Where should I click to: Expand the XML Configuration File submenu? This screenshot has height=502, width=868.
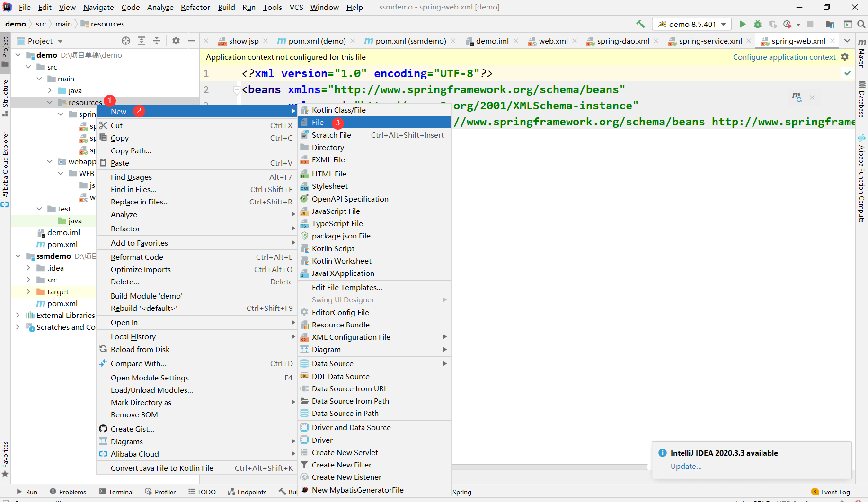[374, 337]
